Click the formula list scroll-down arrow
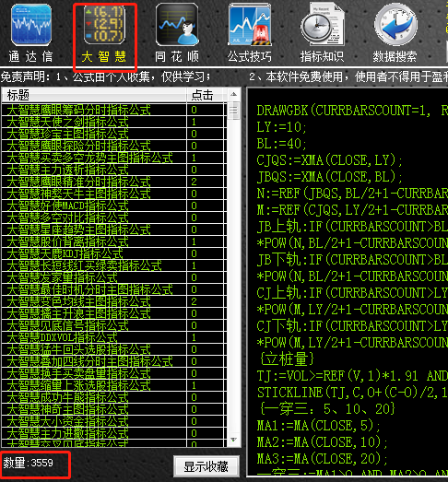Screen dimensions: 448x482 click(x=234, y=440)
